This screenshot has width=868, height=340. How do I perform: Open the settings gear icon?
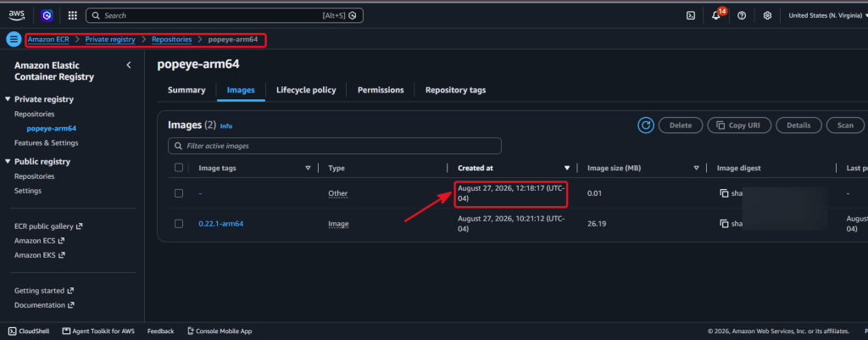coord(767,15)
